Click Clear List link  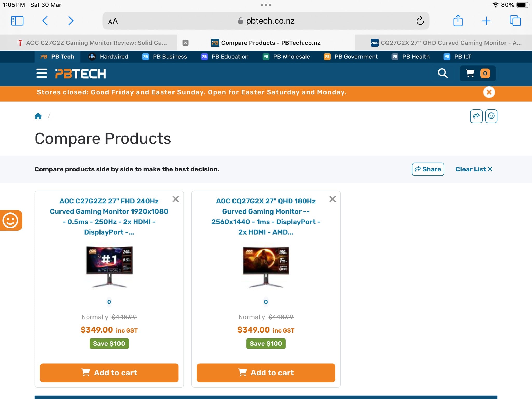click(x=474, y=169)
